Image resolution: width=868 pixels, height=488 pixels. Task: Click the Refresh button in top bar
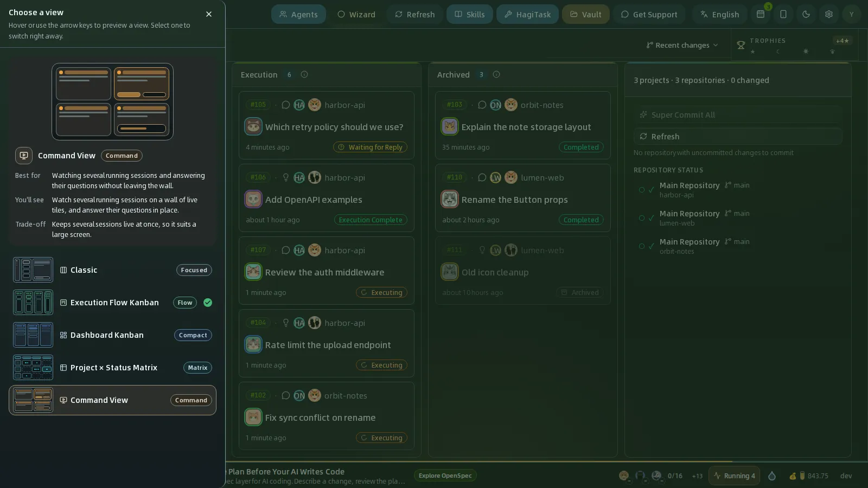415,14
